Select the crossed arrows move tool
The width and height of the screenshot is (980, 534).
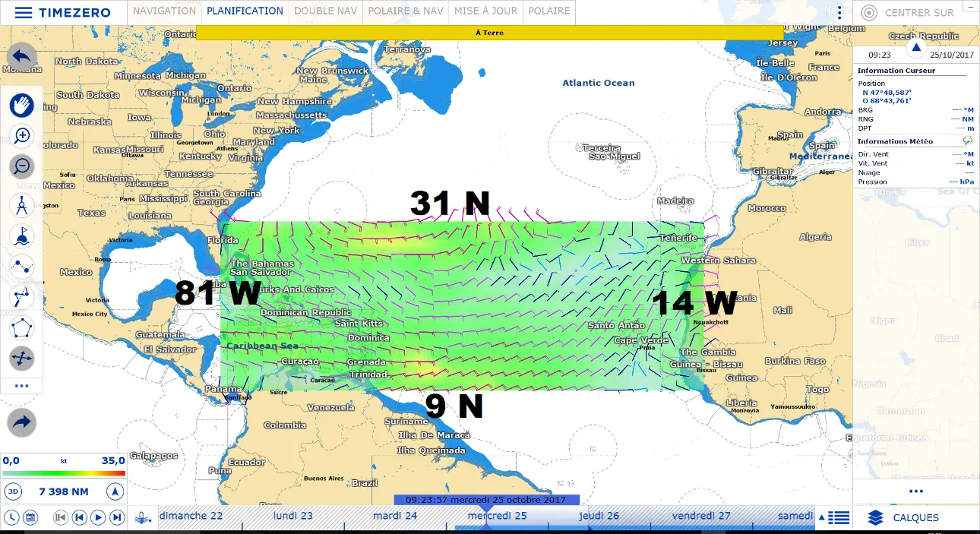click(22, 359)
